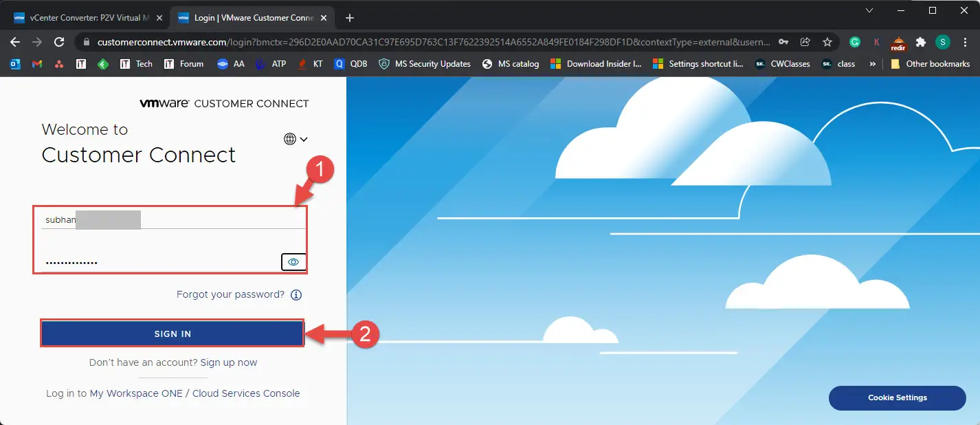Follow the Sign up now link
The image size is (980, 425).
click(229, 362)
